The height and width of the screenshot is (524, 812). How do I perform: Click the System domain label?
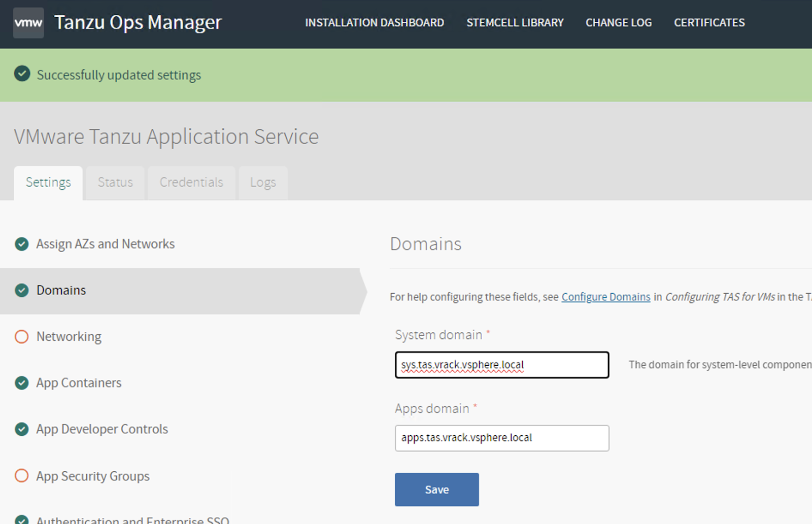(x=438, y=335)
